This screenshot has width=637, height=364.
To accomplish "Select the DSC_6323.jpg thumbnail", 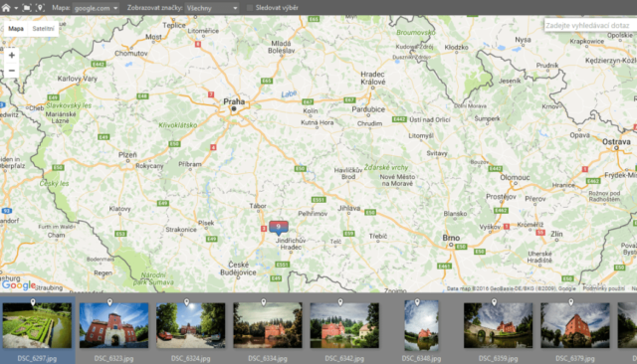I will tap(113, 325).
